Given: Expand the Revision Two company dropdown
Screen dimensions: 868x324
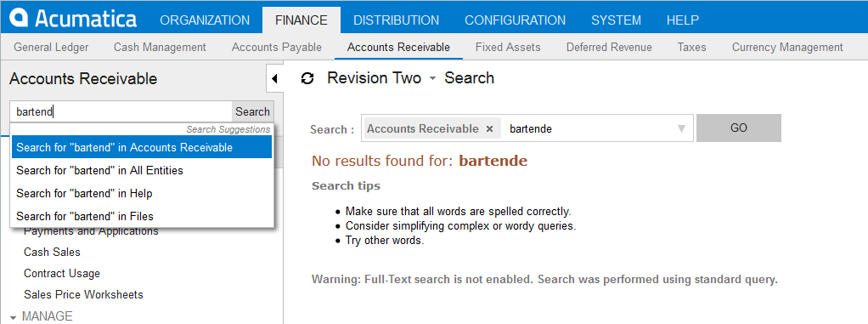Looking at the screenshot, I should (x=432, y=79).
